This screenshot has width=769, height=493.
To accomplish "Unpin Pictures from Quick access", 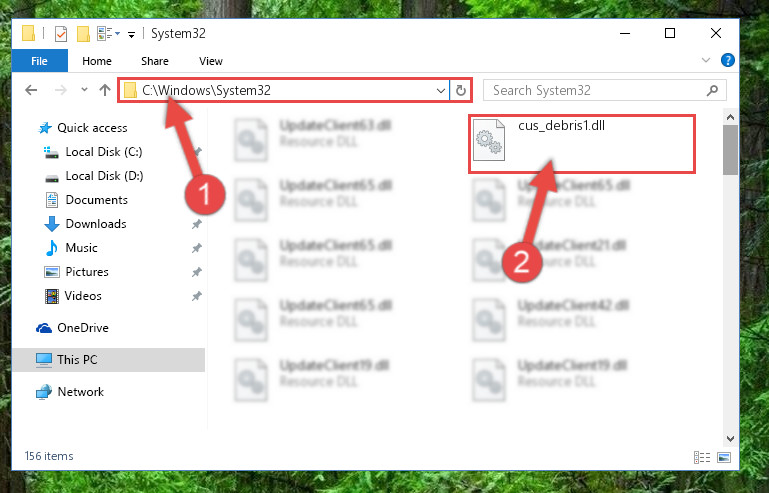I will pos(197,272).
